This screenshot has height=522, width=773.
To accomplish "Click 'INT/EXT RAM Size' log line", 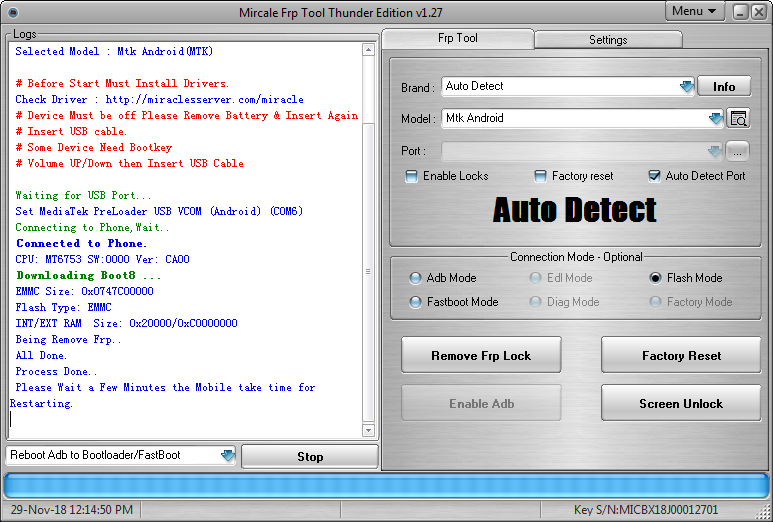I will tap(126, 323).
